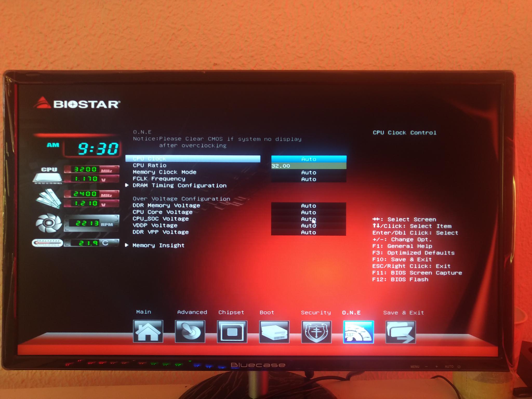The height and width of the screenshot is (399, 532).
Task: Open DDR Memory Voltage Auto dropdown
Action: click(309, 206)
